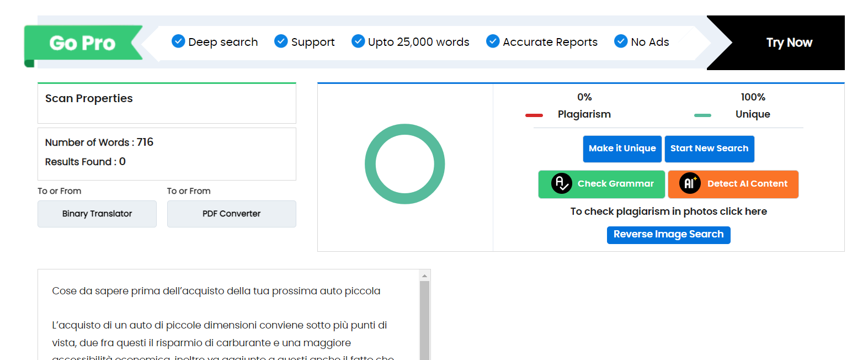Click the Accurate Reports checkmark icon
The image size is (868, 360).
click(x=493, y=41)
